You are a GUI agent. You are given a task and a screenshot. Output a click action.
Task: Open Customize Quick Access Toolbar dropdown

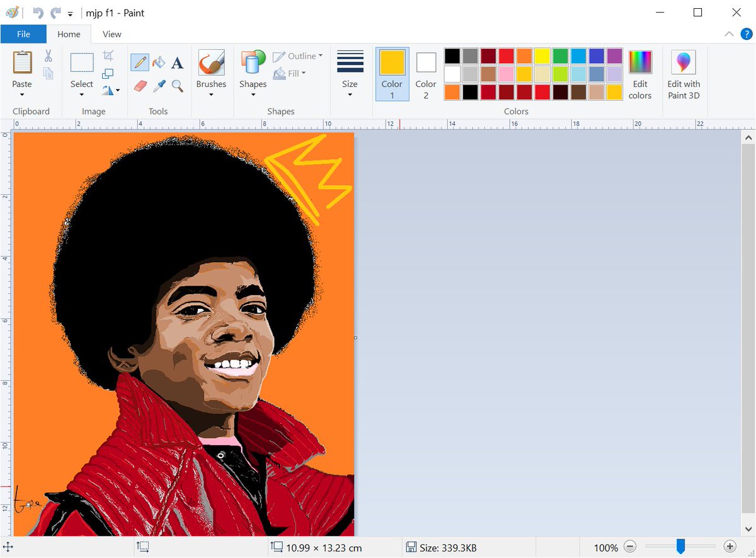point(71,14)
